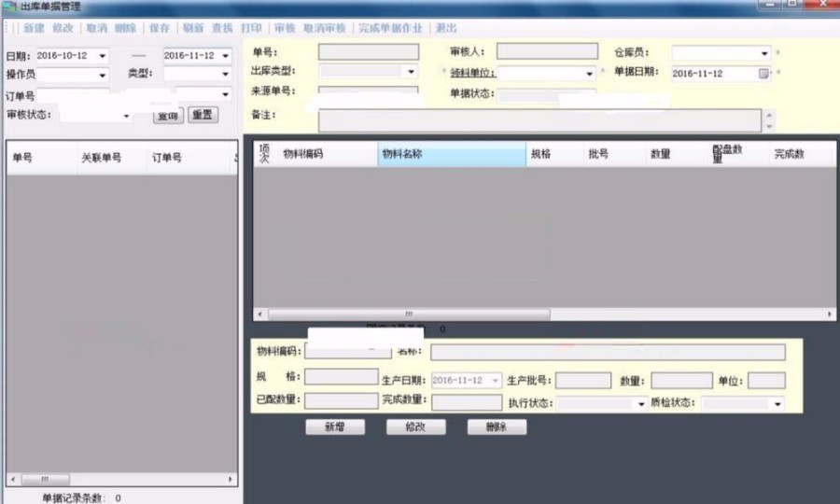Click 完成单据作业 in the toolbar
Image resolution: width=840 pixels, height=504 pixels.
390,28
